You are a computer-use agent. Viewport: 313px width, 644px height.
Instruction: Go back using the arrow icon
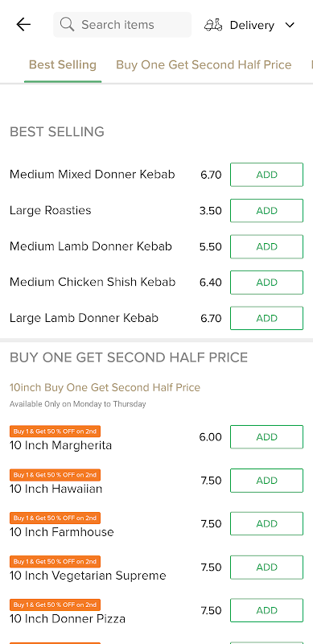(23, 25)
